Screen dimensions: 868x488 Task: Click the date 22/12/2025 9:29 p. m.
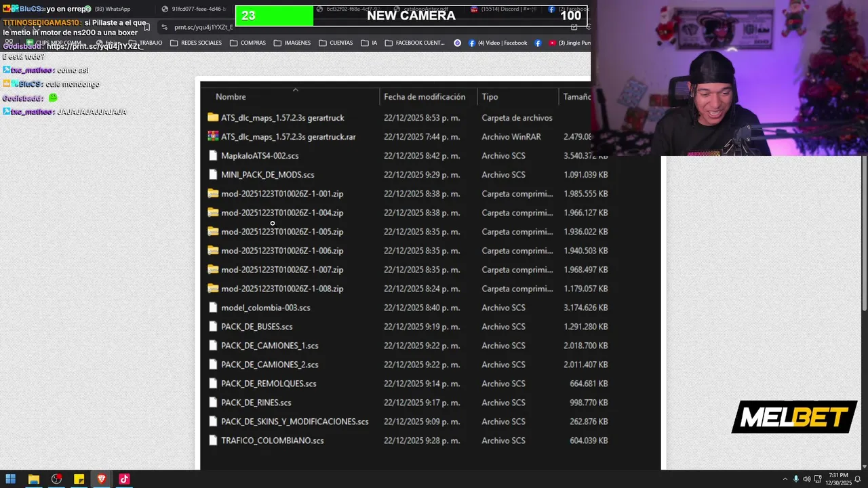click(422, 174)
